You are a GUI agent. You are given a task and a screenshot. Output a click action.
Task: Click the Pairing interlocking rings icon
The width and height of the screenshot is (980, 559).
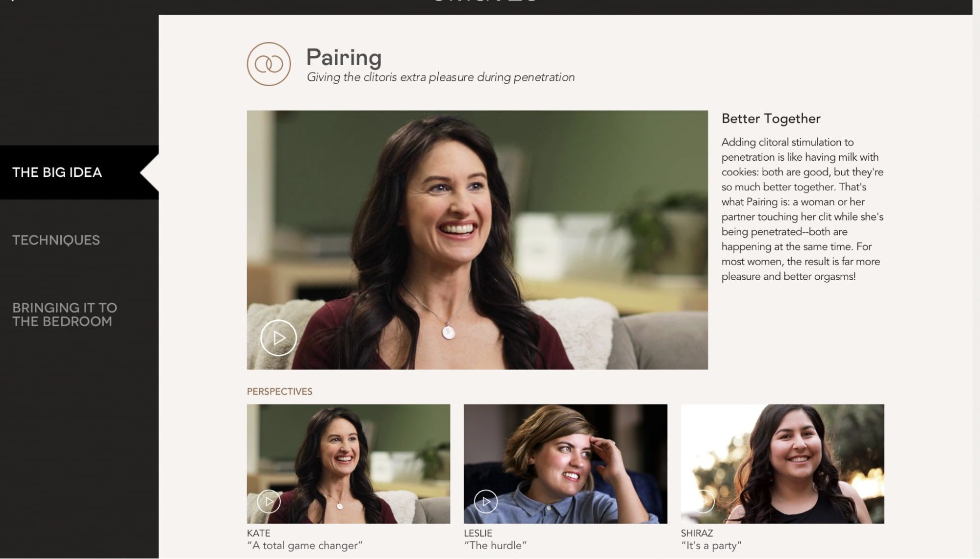[x=269, y=64]
